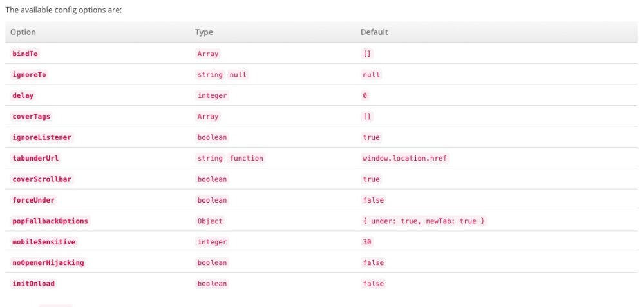This screenshot has height=307, width=644.
Task: Select the forceUnder option label
Action: 33,200
